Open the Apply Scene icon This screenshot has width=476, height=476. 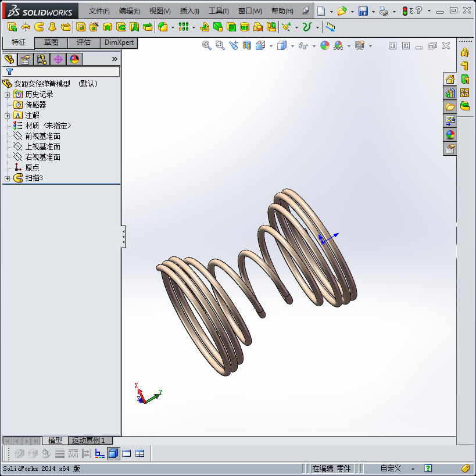[338, 45]
